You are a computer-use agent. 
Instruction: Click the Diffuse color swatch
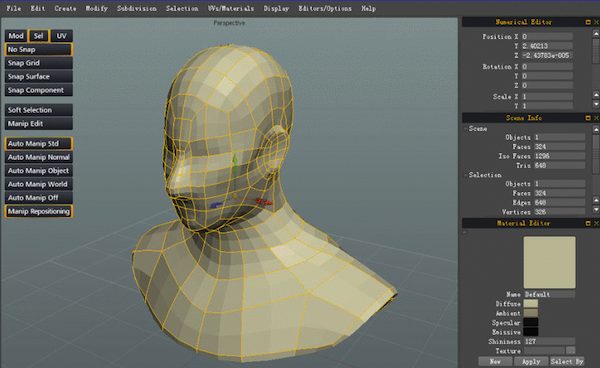tap(530, 304)
